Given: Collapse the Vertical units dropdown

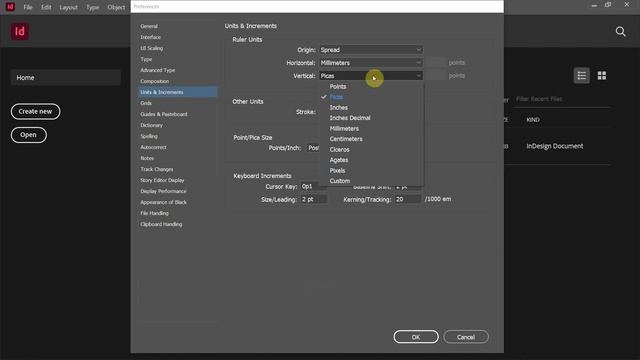Looking at the screenshot, I should [x=371, y=76].
